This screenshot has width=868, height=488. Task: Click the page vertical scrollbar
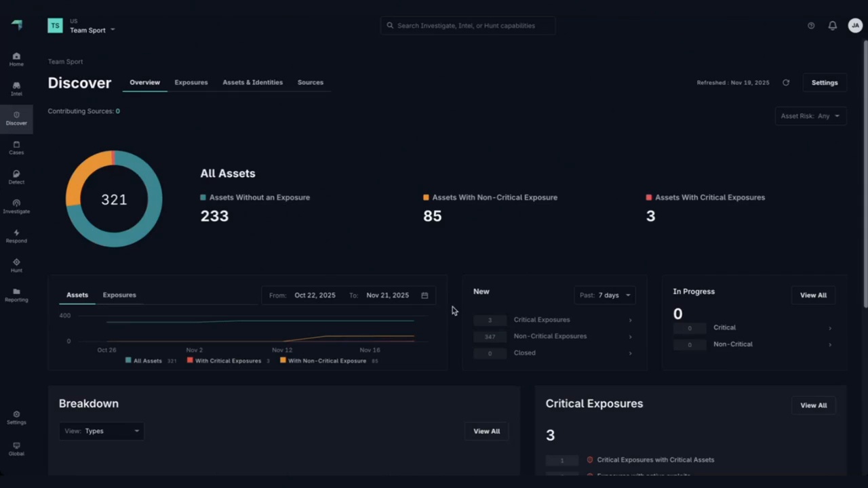865,173
